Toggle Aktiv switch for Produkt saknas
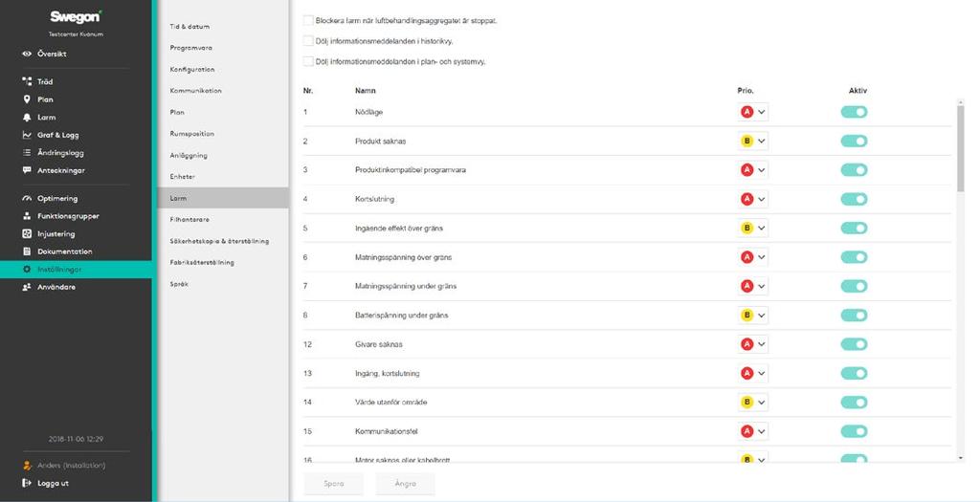Image resolution: width=980 pixels, height=502 pixels. pos(854,142)
